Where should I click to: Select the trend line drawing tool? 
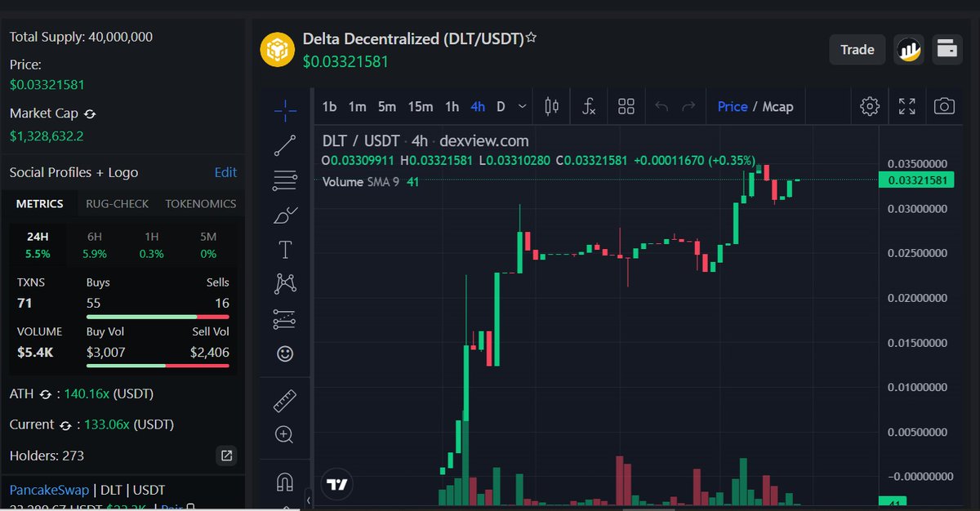[285, 145]
